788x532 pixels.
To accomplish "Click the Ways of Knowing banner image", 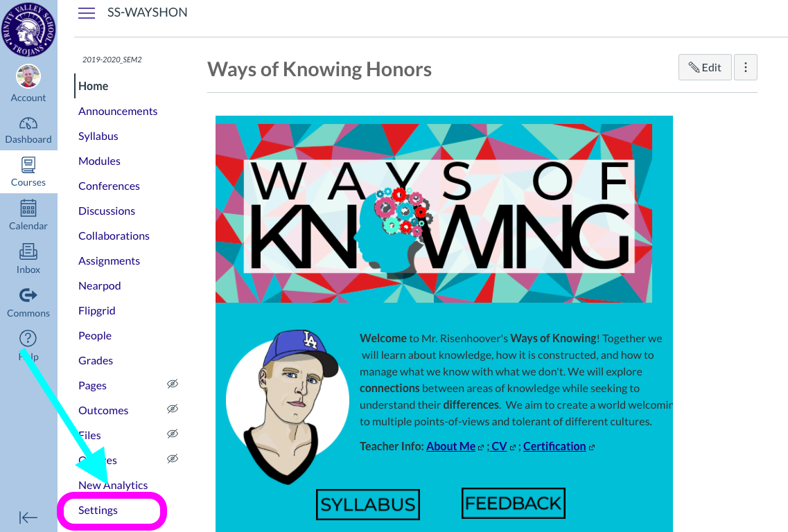I will tap(434, 212).
